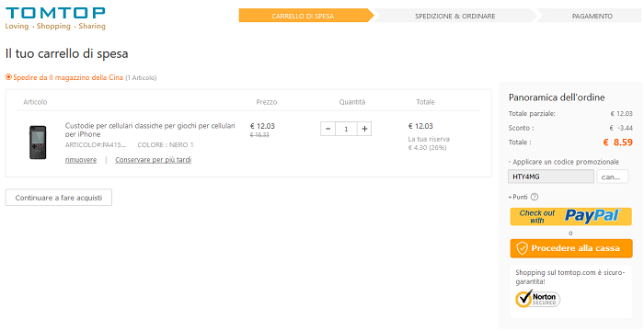Open the phone case product thumbnail
The width and height of the screenshot is (644, 331).
[38, 143]
